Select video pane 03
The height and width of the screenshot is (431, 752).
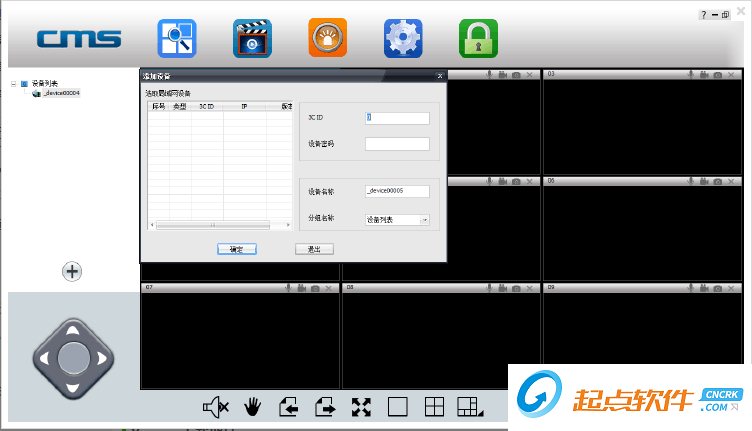pyautogui.click(x=643, y=122)
